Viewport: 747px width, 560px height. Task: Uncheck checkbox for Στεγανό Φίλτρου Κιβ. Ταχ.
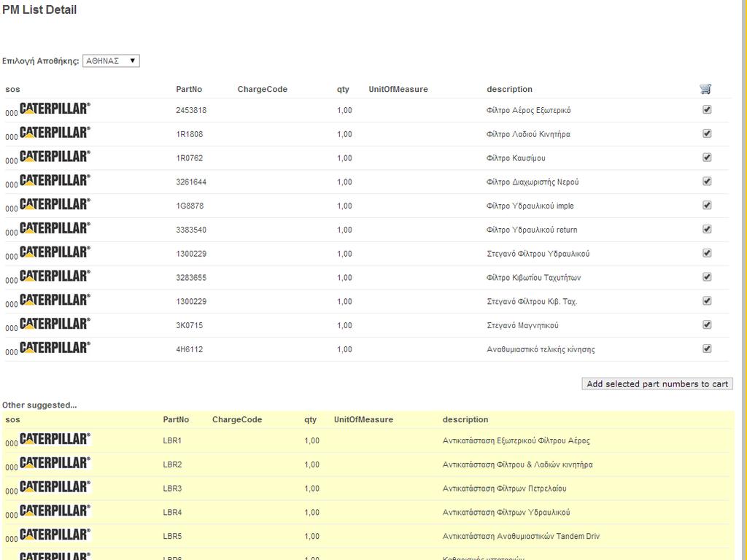(x=707, y=300)
